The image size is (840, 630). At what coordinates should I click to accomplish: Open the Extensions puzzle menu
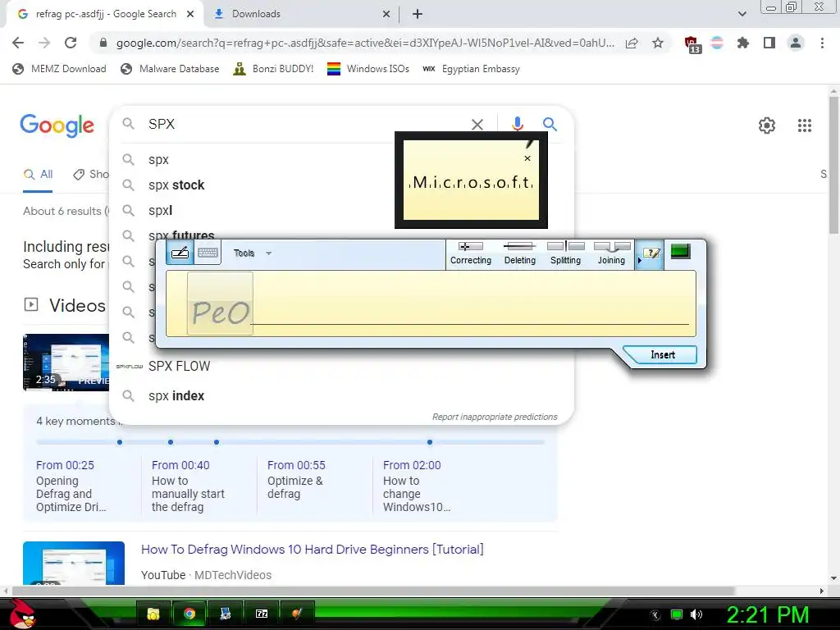tap(742, 43)
